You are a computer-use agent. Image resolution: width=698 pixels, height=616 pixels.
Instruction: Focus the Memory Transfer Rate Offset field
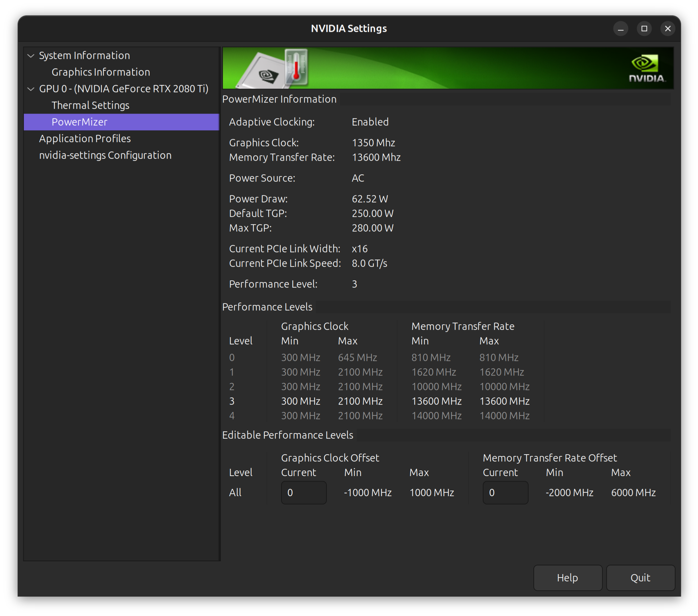pos(505,492)
